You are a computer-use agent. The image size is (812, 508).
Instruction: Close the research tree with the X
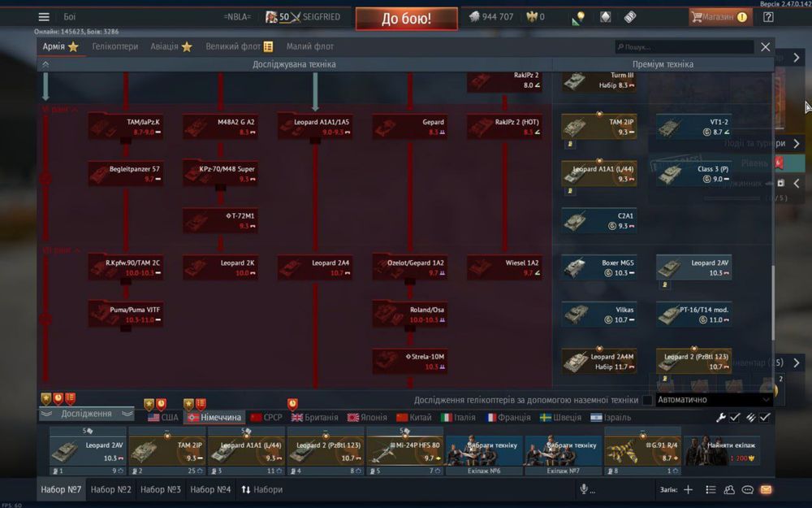pyautogui.click(x=766, y=46)
